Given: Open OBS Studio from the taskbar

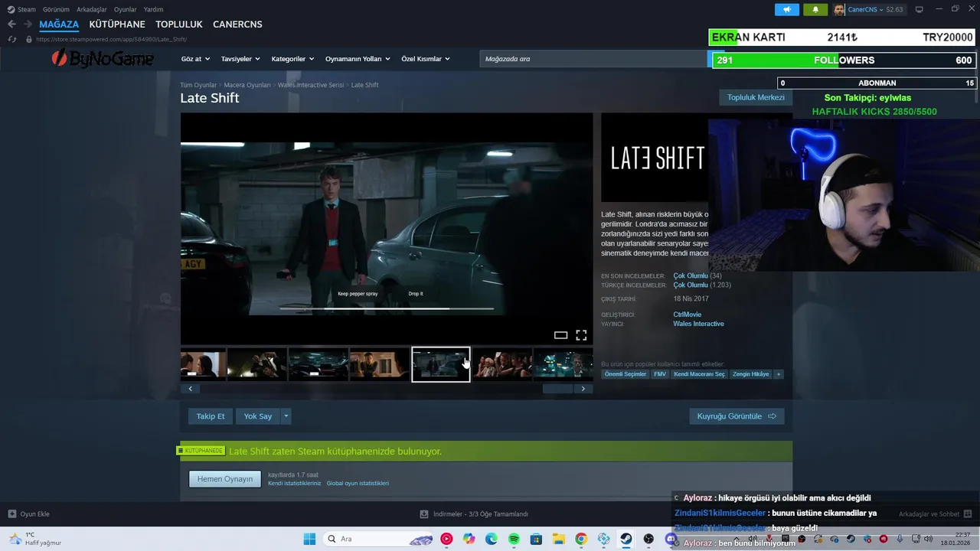Looking at the screenshot, I should click(648, 539).
